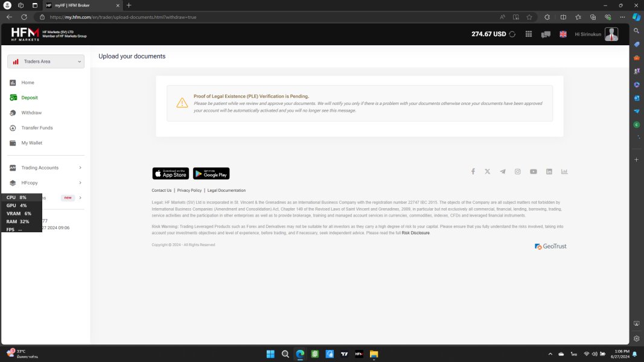Click the 274.67 USD balance text

[489, 34]
